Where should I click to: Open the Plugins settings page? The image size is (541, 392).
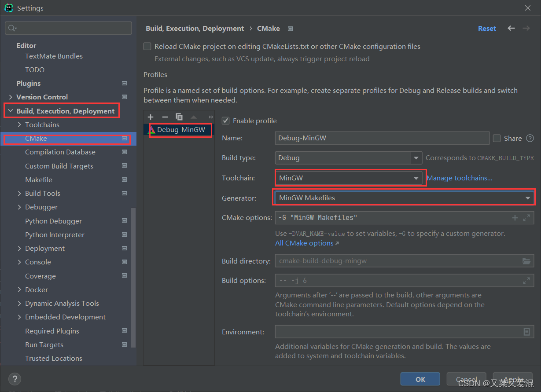click(x=28, y=83)
